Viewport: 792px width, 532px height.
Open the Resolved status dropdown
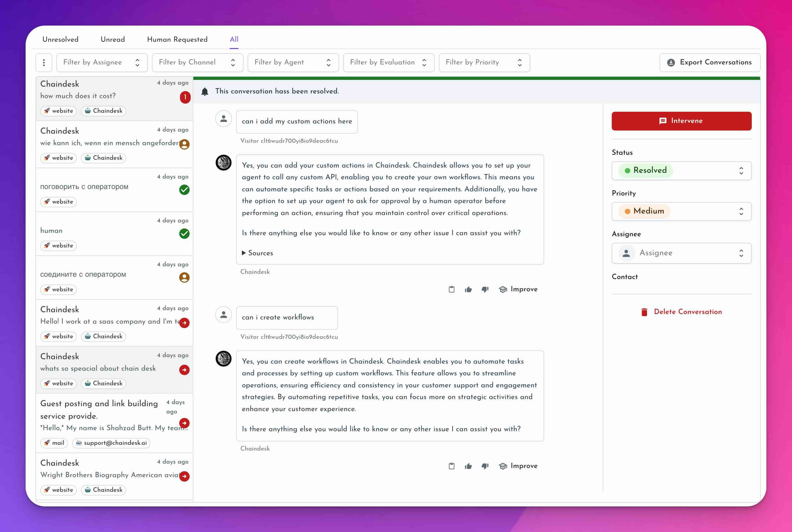[681, 171]
